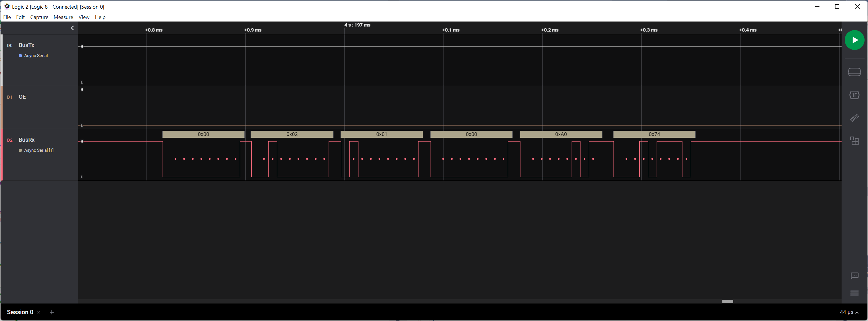Select the Session 0 tab
This screenshot has width=868, height=321.
20,312
